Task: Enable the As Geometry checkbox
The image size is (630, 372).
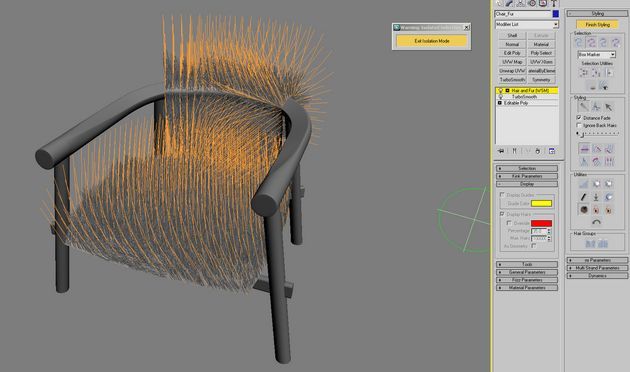Action: pos(534,246)
